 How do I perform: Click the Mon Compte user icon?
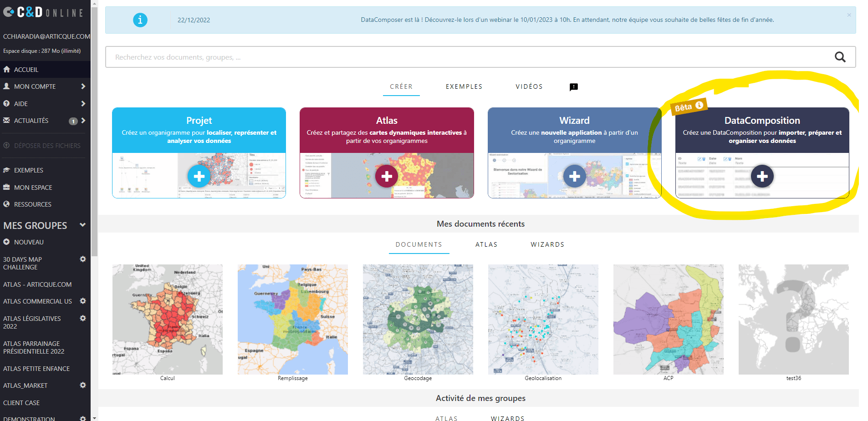[6, 86]
